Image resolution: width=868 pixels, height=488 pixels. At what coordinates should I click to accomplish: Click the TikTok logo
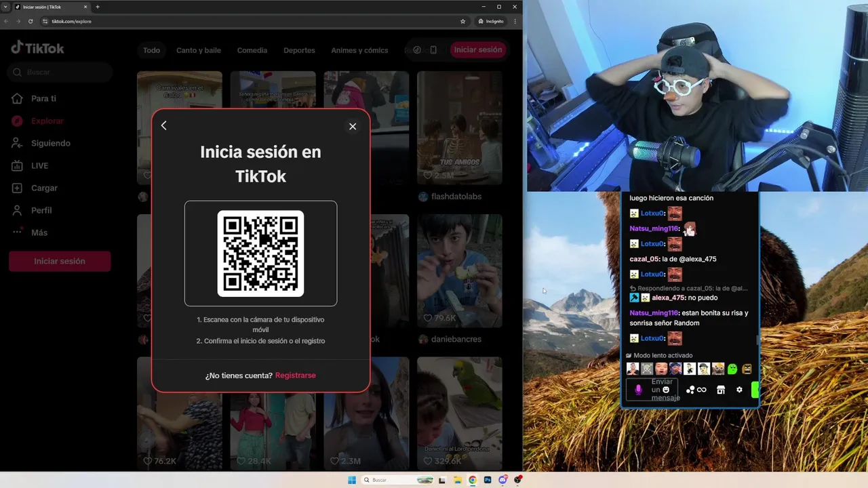tap(37, 48)
